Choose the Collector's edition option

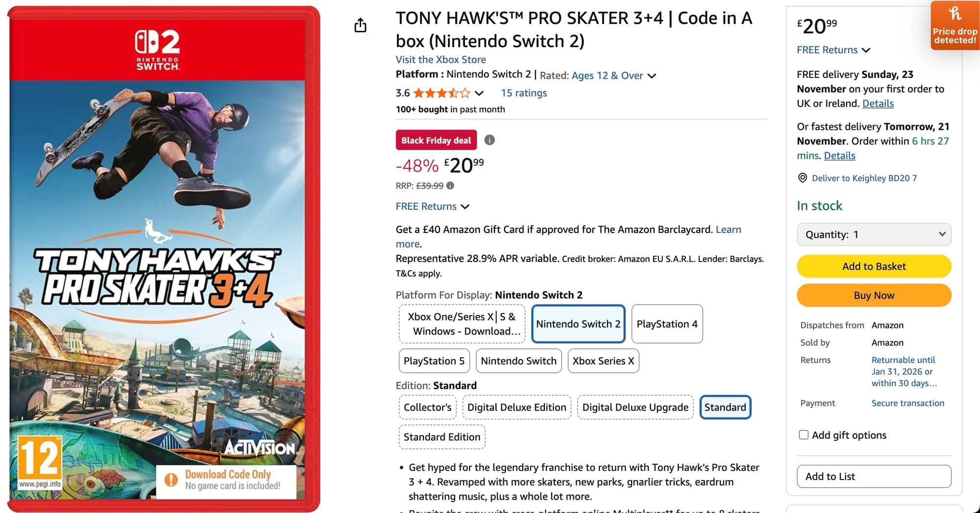[x=427, y=408]
